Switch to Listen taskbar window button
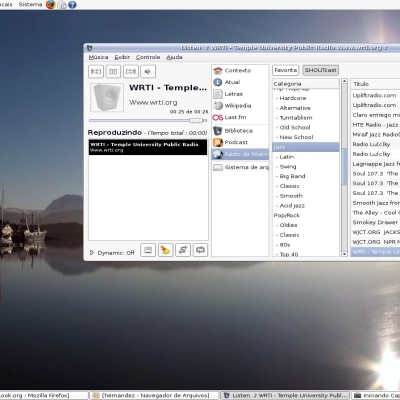This screenshot has width=400, height=400. tap(285, 395)
